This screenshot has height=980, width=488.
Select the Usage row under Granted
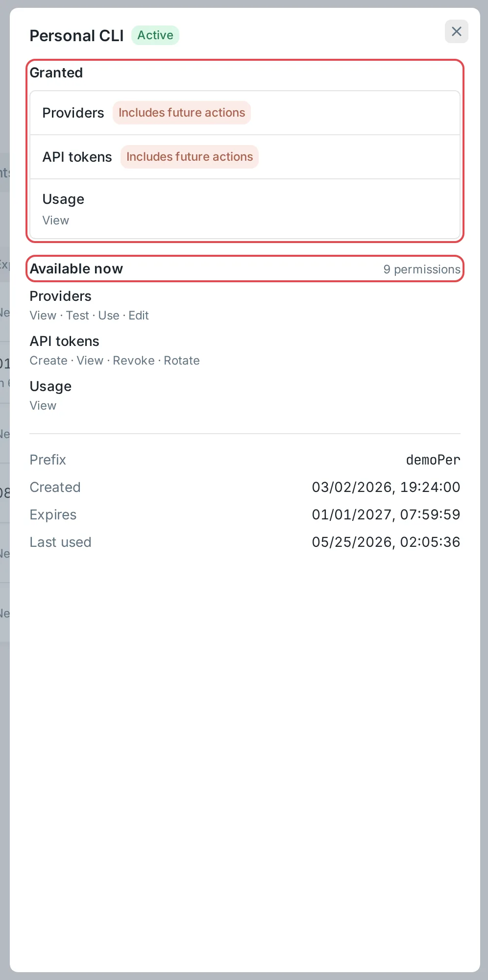pyautogui.click(x=245, y=209)
